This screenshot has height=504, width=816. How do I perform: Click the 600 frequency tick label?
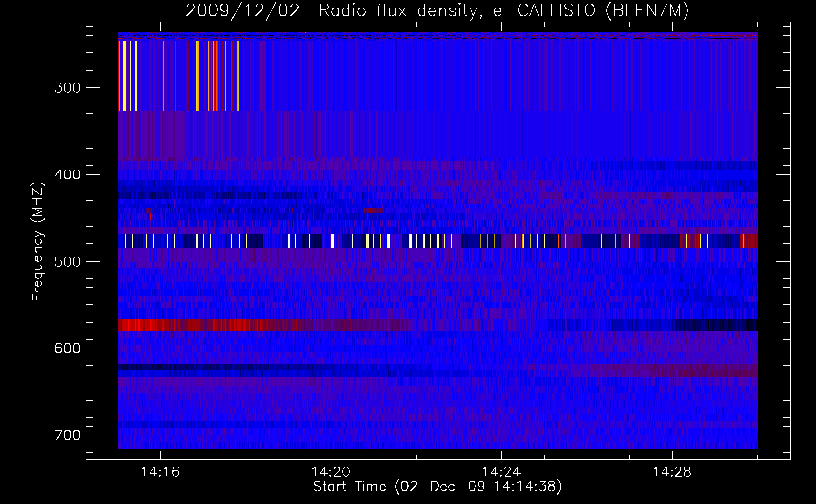[68, 348]
